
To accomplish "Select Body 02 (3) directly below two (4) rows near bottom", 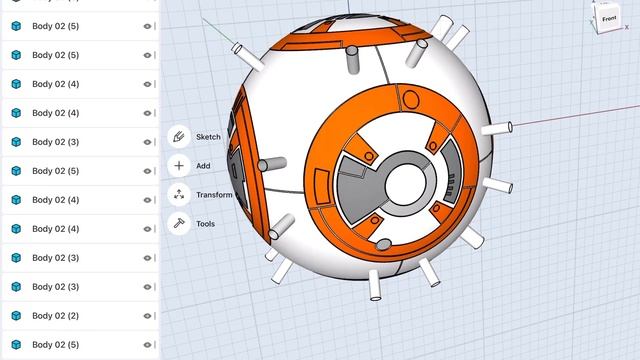I will tap(80, 258).
